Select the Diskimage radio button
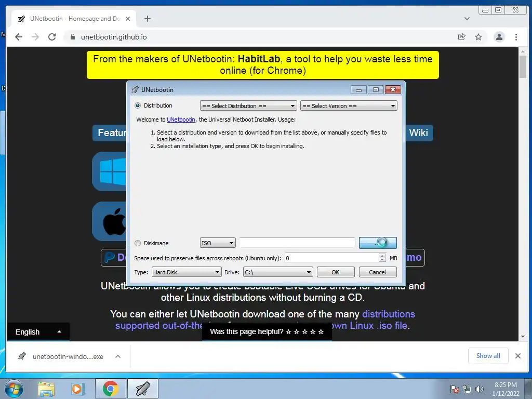 pyautogui.click(x=138, y=243)
